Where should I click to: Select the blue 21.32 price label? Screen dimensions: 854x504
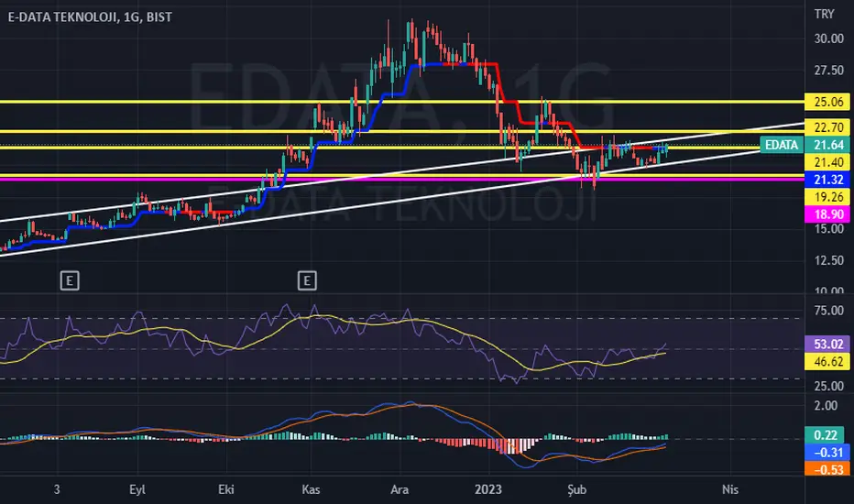(x=827, y=180)
